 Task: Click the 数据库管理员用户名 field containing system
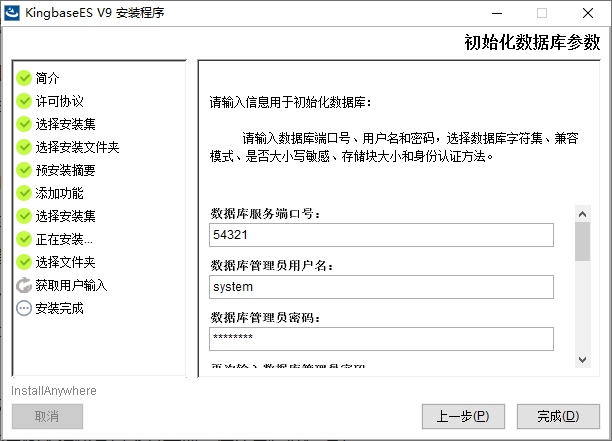[382, 287]
